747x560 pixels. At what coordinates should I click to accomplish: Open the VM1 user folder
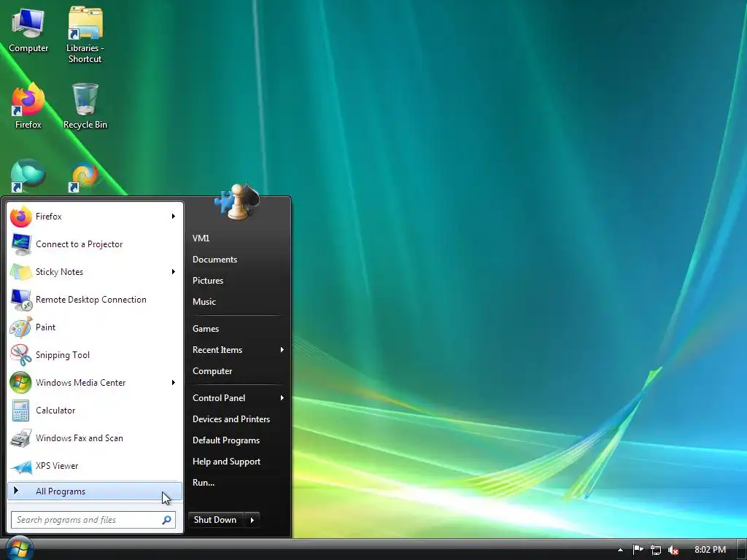pyautogui.click(x=201, y=238)
